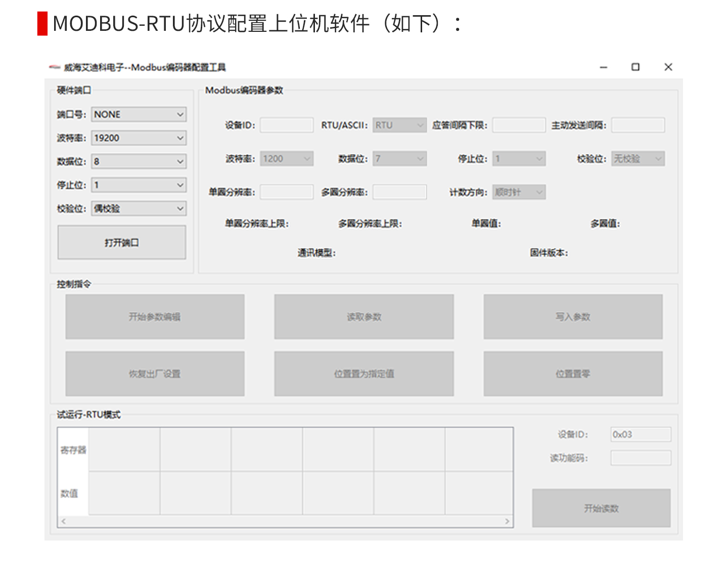Maximize the Modbus configuration tool window

(x=635, y=67)
